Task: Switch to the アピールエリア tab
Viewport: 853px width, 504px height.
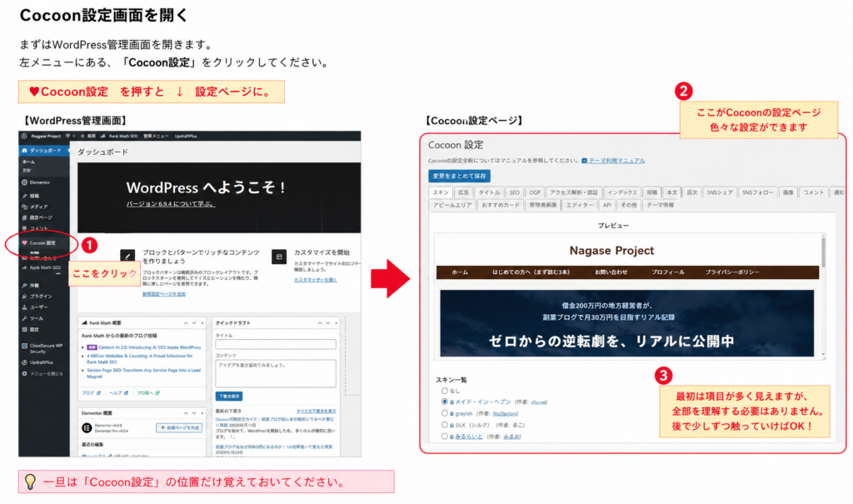Action: [452, 205]
